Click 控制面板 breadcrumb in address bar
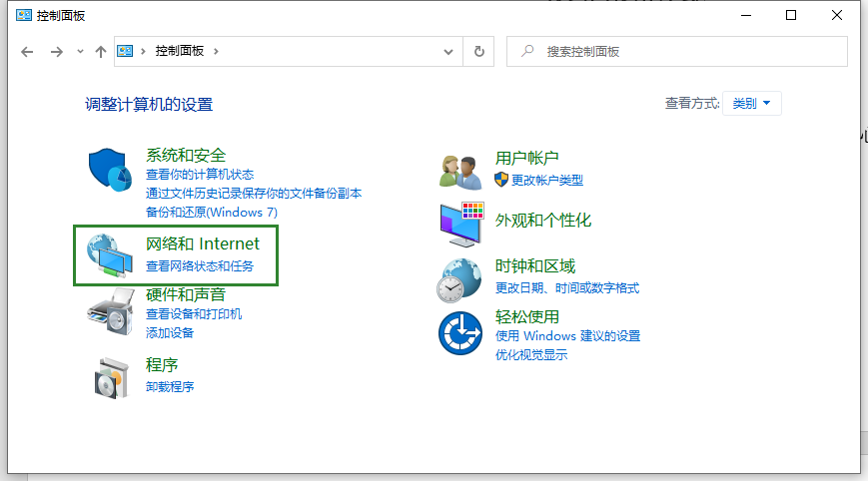The height and width of the screenshot is (481, 868). point(179,51)
